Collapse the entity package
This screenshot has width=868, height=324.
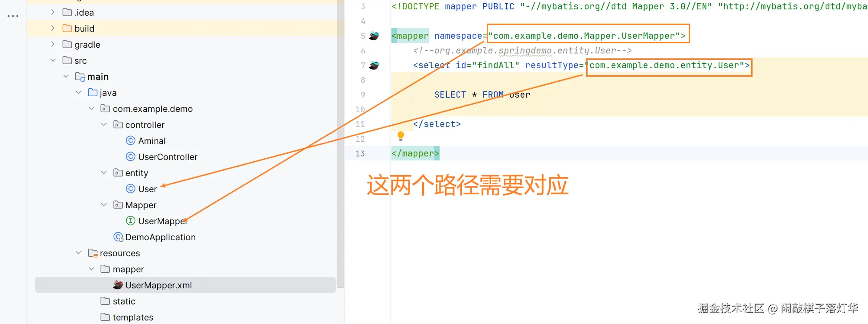coord(104,172)
